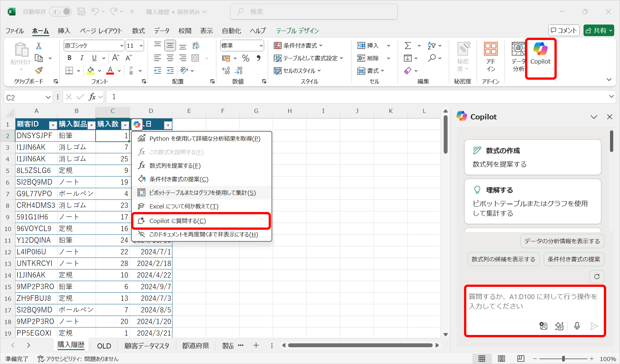Select ピボットテーブルまたはグラフを使用して集計 menu item
620x364 pixels.
(x=201, y=193)
